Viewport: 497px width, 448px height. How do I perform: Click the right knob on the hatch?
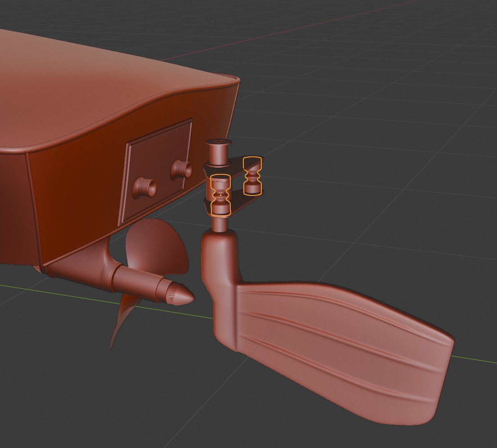click(x=181, y=169)
